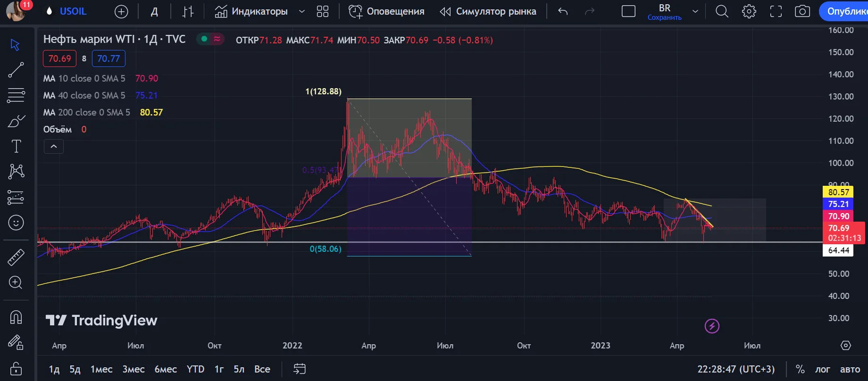Viewport: 868px width, 381px height.
Task: Open the chart patterns tool
Action: tap(16, 171)
